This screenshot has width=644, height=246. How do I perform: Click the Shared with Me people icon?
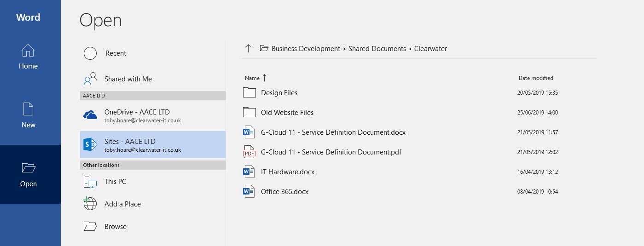click(90, 79)
